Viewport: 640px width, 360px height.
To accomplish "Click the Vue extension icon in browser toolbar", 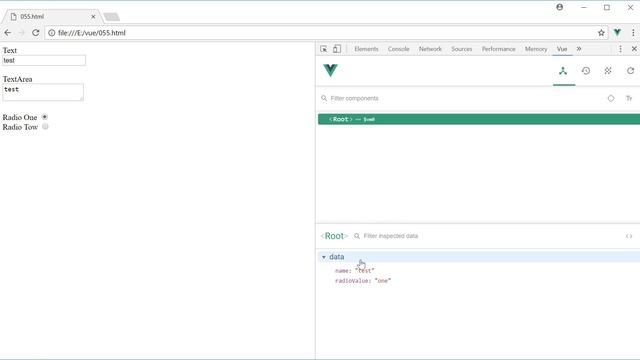I will coord(617,32).
